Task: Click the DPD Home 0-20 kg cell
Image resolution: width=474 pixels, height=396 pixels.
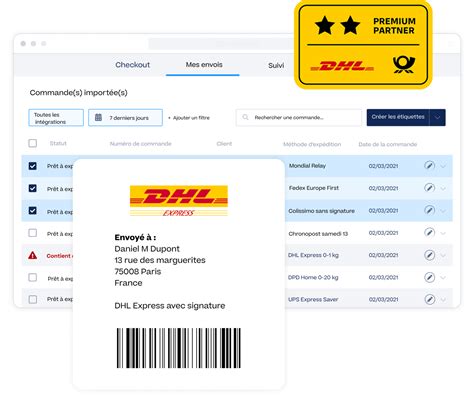Action: 313,277
